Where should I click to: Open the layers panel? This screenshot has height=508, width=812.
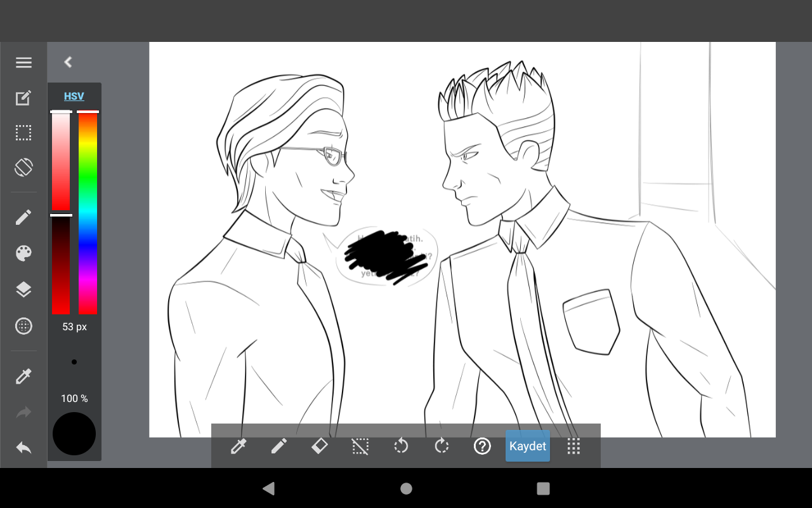pos(23,290)
